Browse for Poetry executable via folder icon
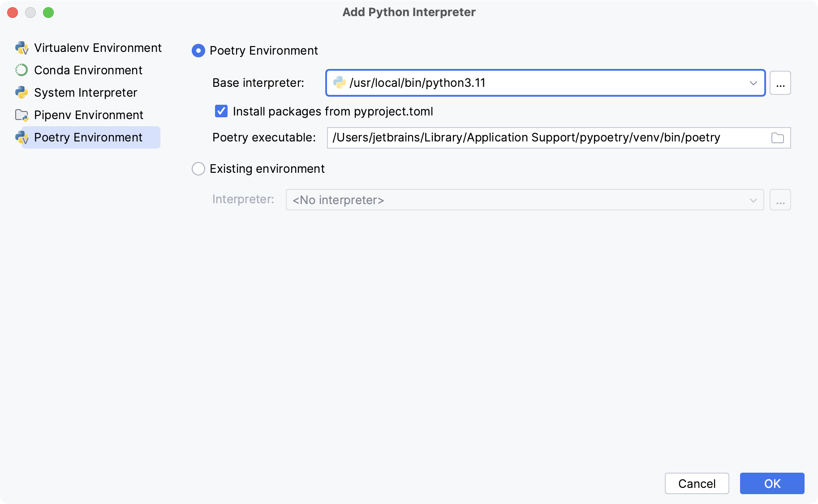Screen dimensions: 818x504 778,138
